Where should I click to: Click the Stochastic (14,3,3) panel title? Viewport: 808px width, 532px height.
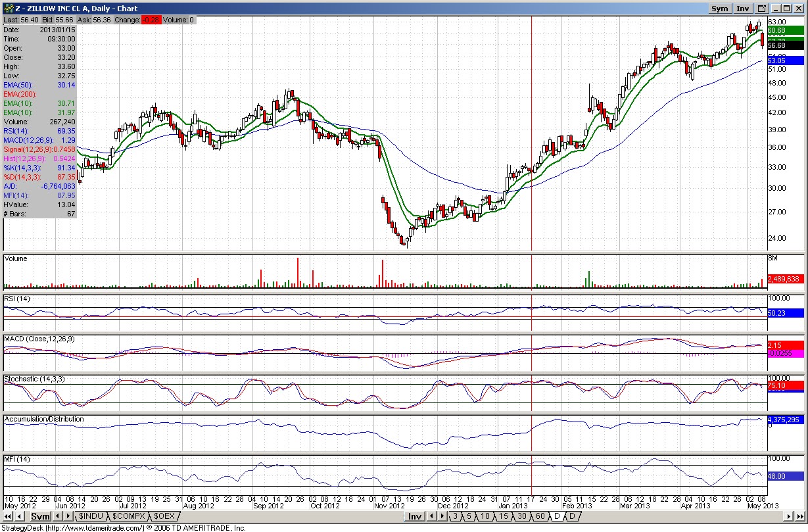[35, 379]
